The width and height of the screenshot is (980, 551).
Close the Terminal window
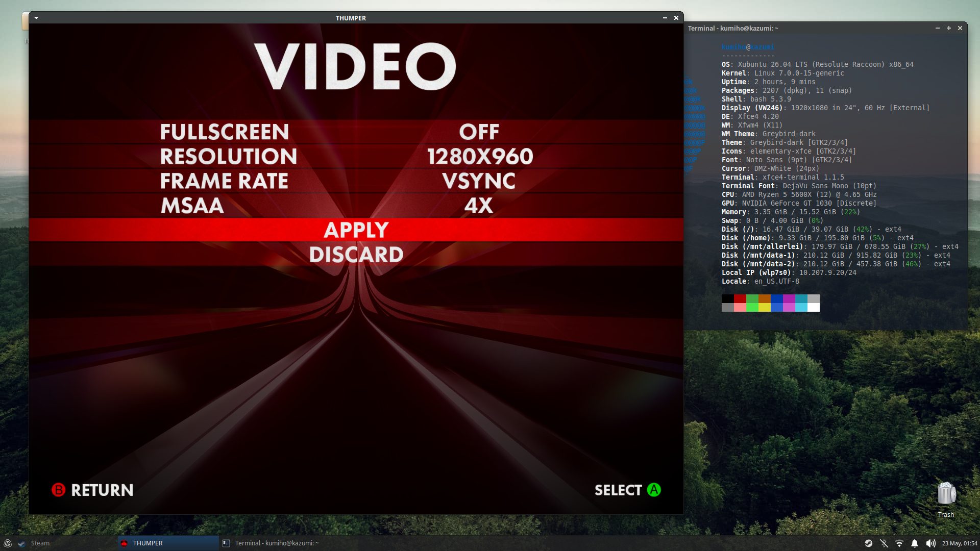click(x=960, y=28)
